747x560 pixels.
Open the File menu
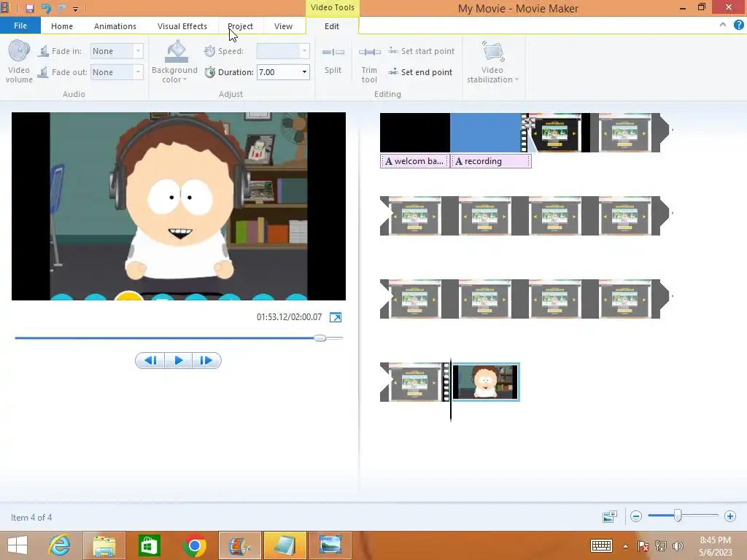tap(20, 26)
